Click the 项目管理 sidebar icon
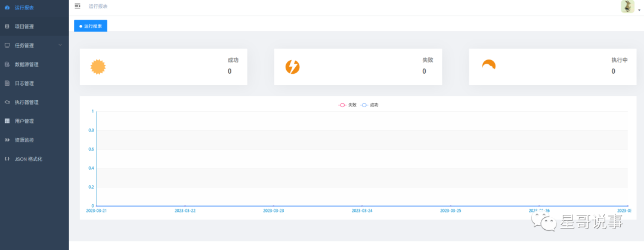 pyautogui.click(x=7, y=26)
